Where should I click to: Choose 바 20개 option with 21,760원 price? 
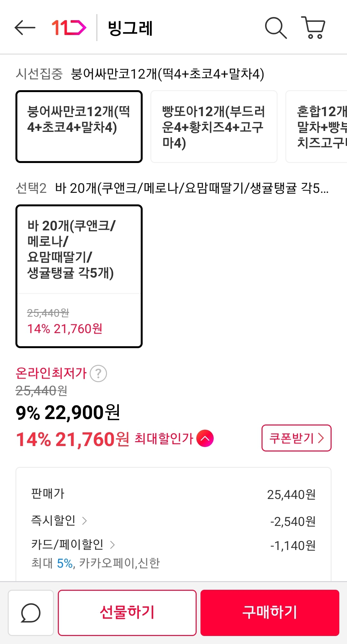(x=79, y=276)
